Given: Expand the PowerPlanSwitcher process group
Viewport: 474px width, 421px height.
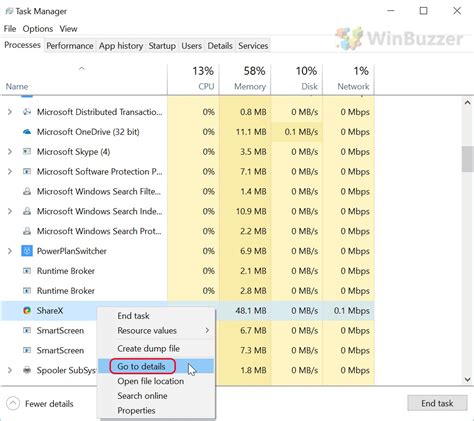Looking at the screenshot, I should [10, 251].
